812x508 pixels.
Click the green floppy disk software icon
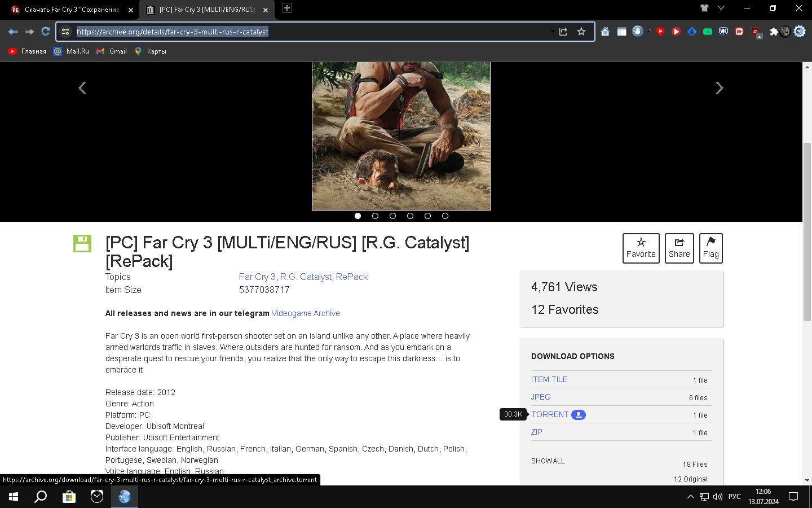(x=82, y=243)
